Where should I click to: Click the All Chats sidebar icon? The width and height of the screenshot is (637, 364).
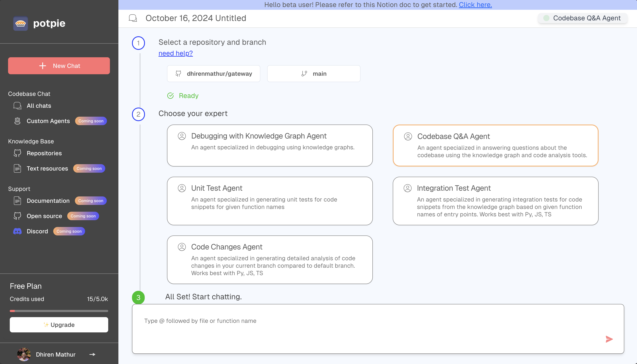click(17, 105)
